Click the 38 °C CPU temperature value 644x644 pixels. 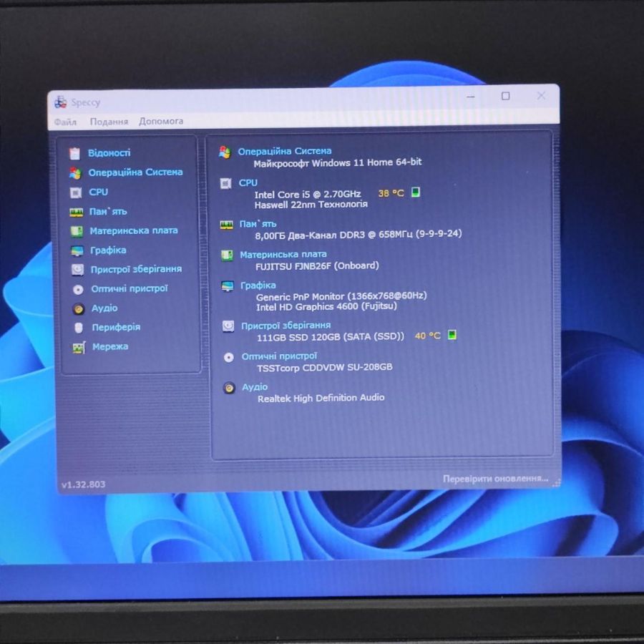(x=391, y=193)
